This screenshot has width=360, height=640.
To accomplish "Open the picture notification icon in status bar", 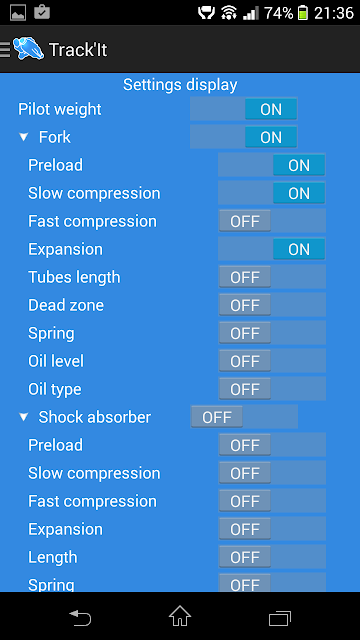I will 18,13.
